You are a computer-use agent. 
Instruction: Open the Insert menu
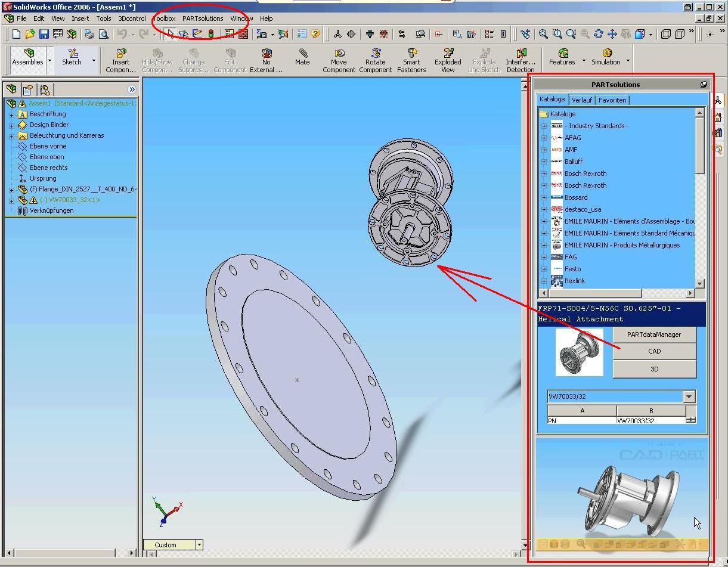pyautogui.click(x=80, y=18)
